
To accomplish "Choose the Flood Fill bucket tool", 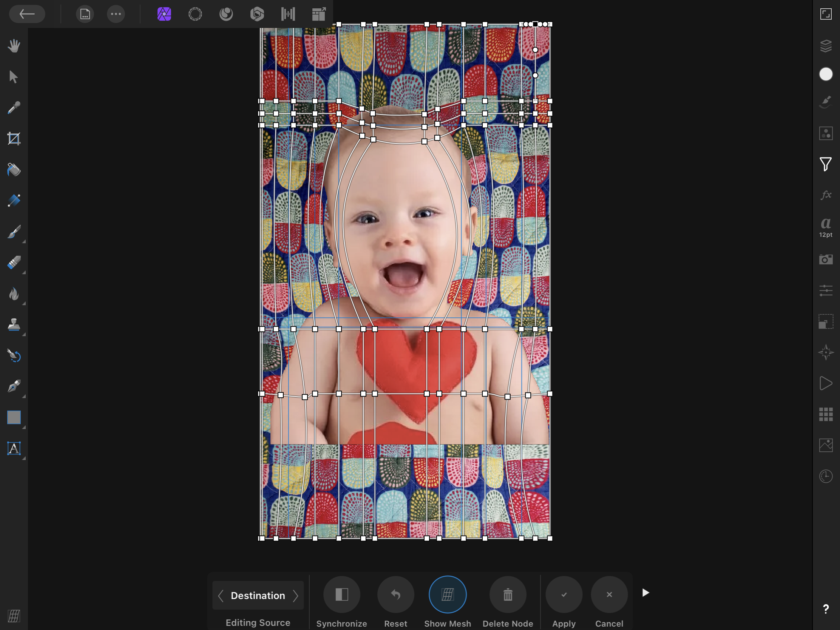I will (x=14, y=170).
